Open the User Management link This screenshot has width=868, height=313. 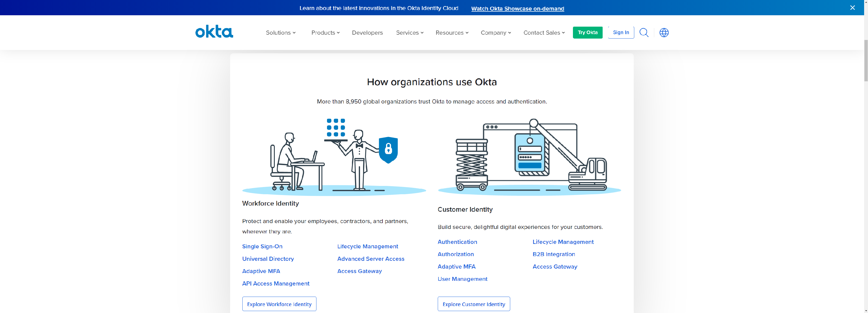[x=462, y=279]
